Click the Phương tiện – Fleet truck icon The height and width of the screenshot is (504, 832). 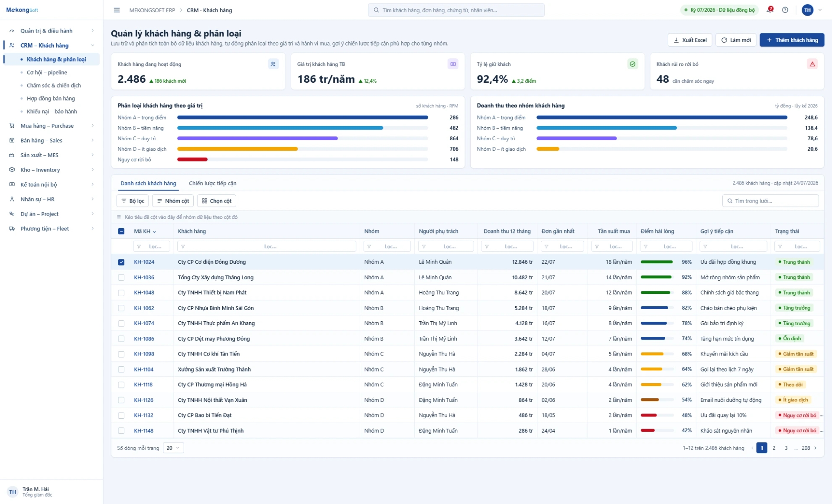click(12, 229)
